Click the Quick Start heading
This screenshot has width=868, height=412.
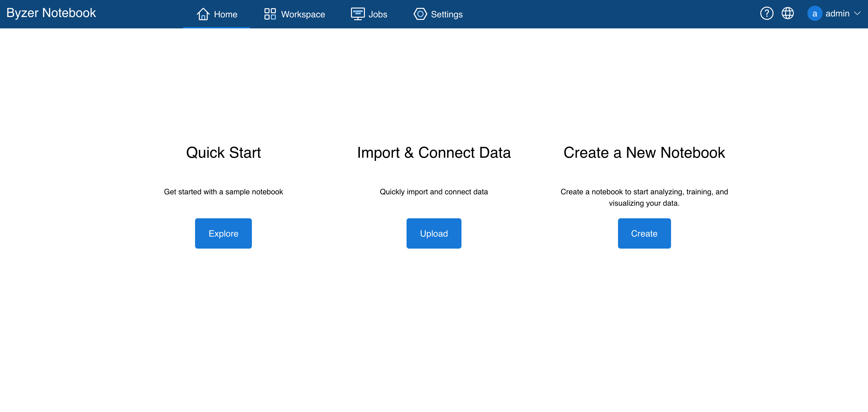click(x=223, y=153)
